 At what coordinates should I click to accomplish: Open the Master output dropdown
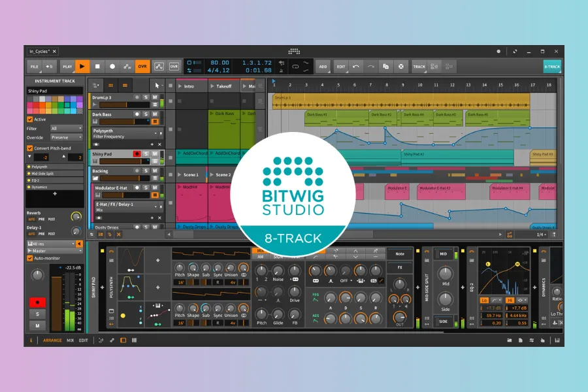coord(51,251)
